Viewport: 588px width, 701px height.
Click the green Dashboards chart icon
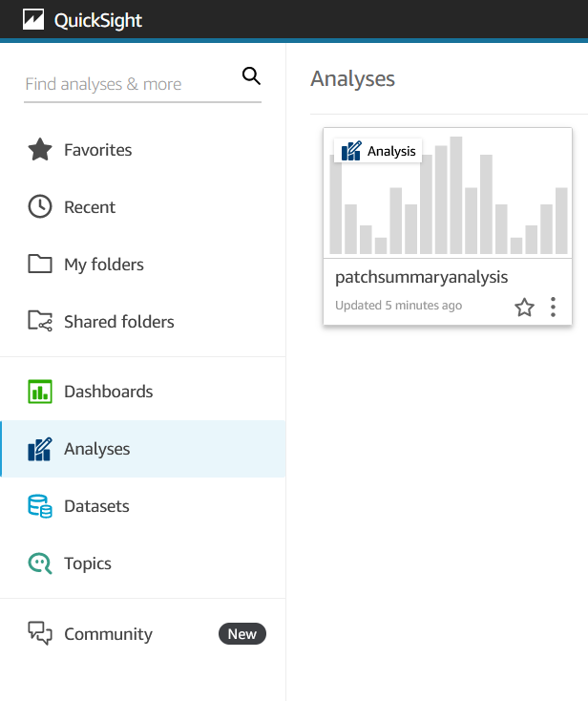coord(40,392)
